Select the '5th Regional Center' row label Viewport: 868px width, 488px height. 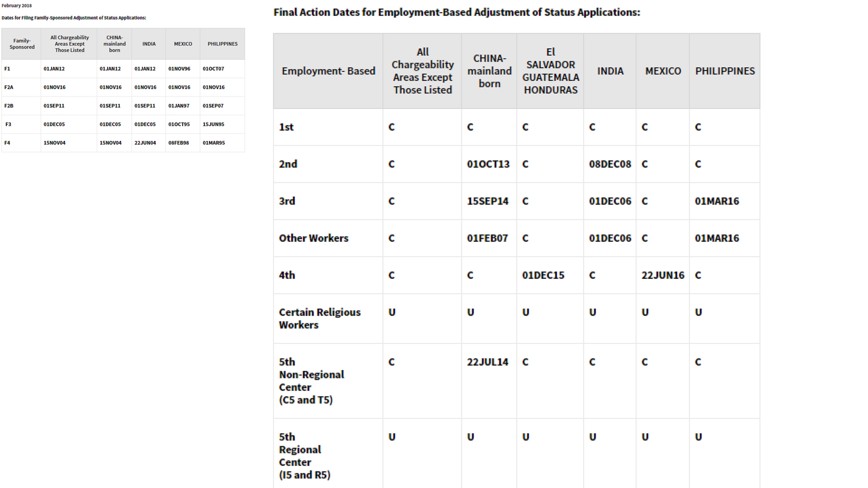coord(305,456)
